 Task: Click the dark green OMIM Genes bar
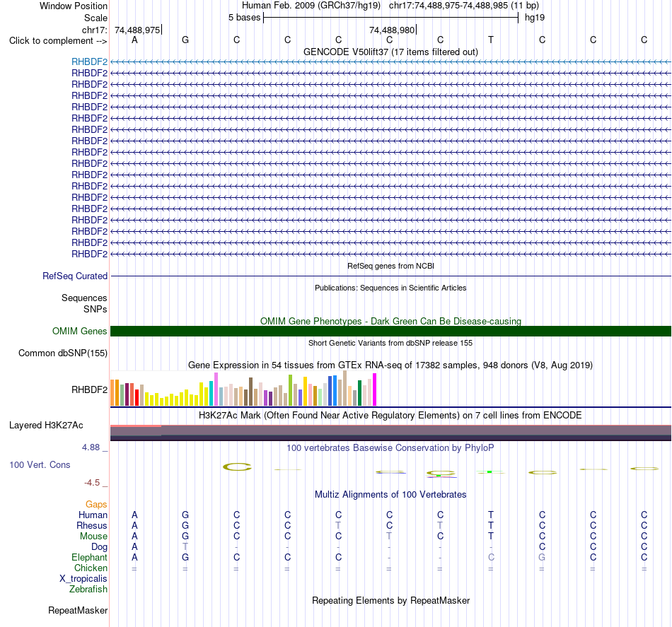[x=390, y=331]
